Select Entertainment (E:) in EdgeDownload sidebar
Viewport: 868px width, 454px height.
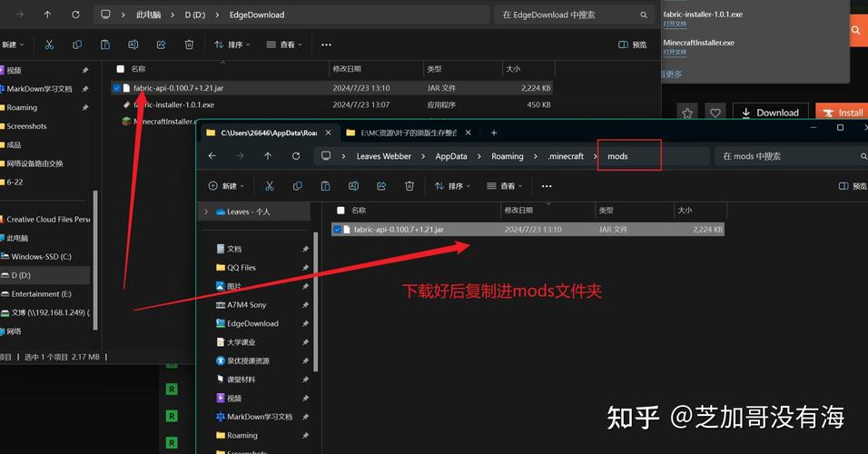(x=41, y=294)
